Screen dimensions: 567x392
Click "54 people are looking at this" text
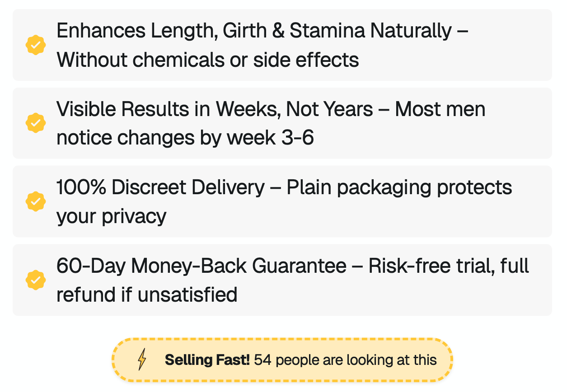345,360
